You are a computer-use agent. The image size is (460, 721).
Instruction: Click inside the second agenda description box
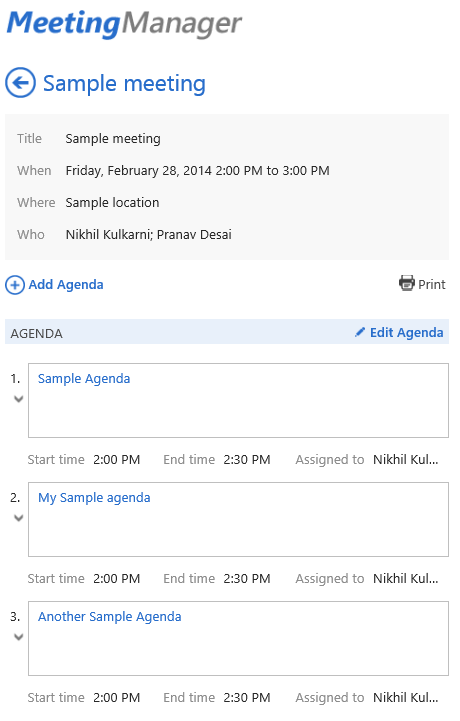pyautogui.click(x=238, y=520)
